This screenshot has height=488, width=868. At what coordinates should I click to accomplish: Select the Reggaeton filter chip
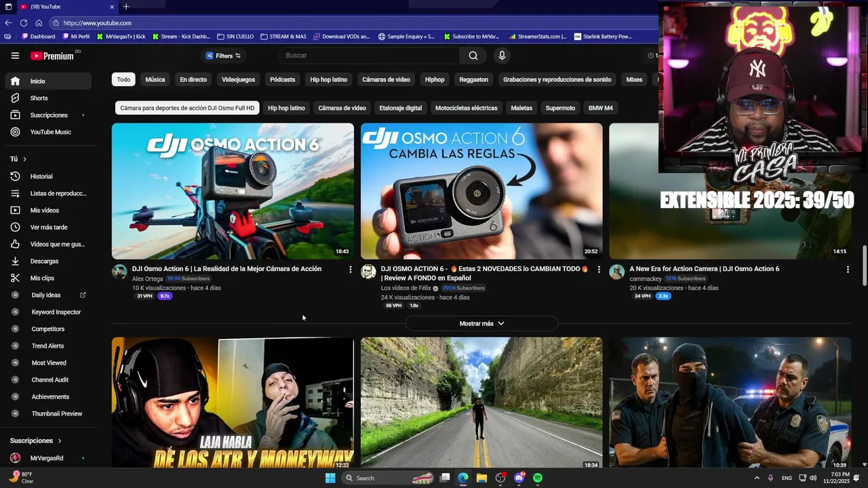[x=473, y=79]
